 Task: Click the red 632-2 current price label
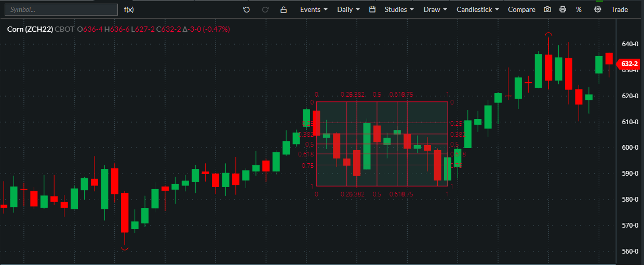pos(629,64)
